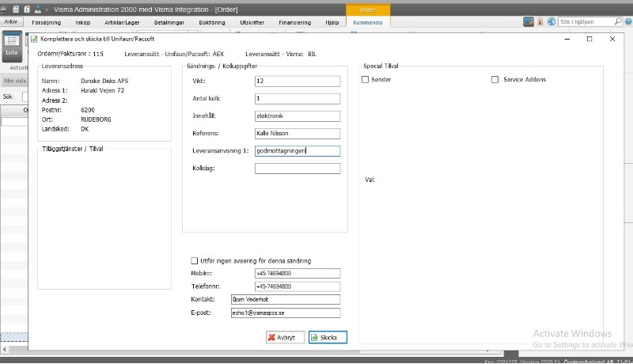Click the left arrow of horizontal scrollbar
The width and height of the screenshot is (633, 364).
[5, 349]
